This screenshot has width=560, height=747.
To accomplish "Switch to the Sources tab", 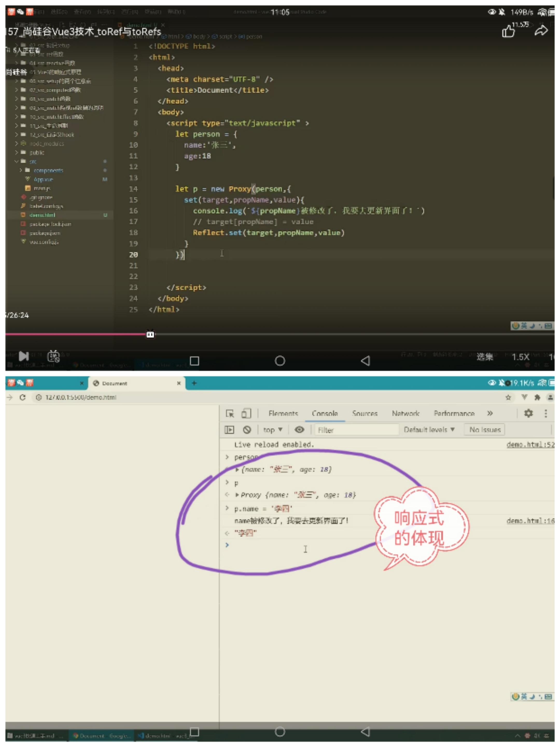I will (365, 414).
